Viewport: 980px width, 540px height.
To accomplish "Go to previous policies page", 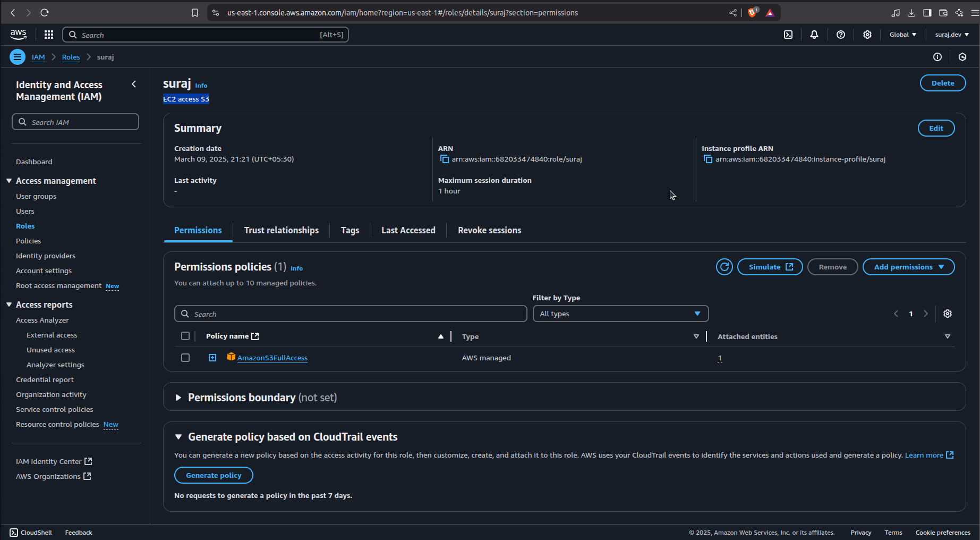I will pos(896,314).
